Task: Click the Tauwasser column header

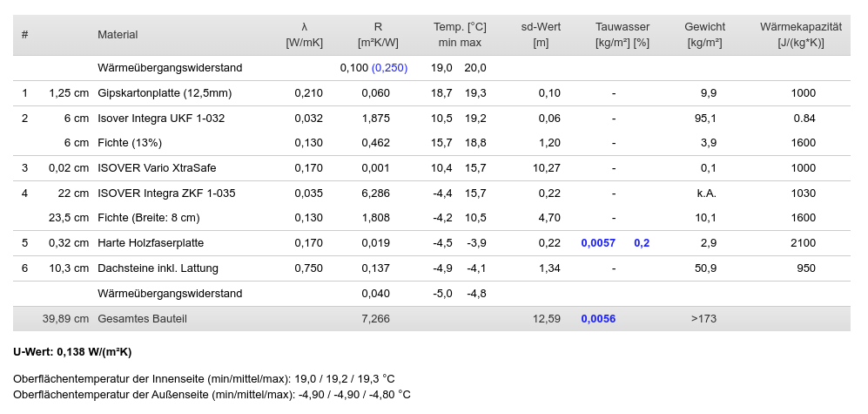Action: (622, 34)
